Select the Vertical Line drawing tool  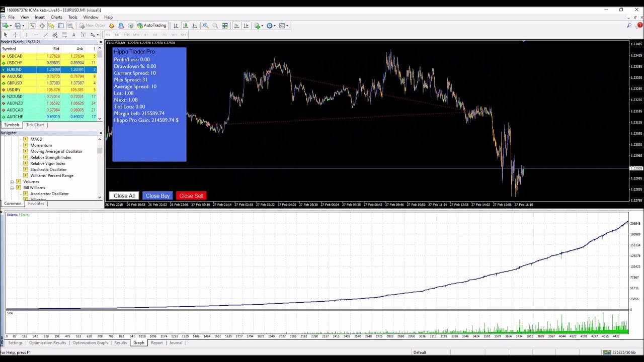pyautogui.click(x=27, y=35)
